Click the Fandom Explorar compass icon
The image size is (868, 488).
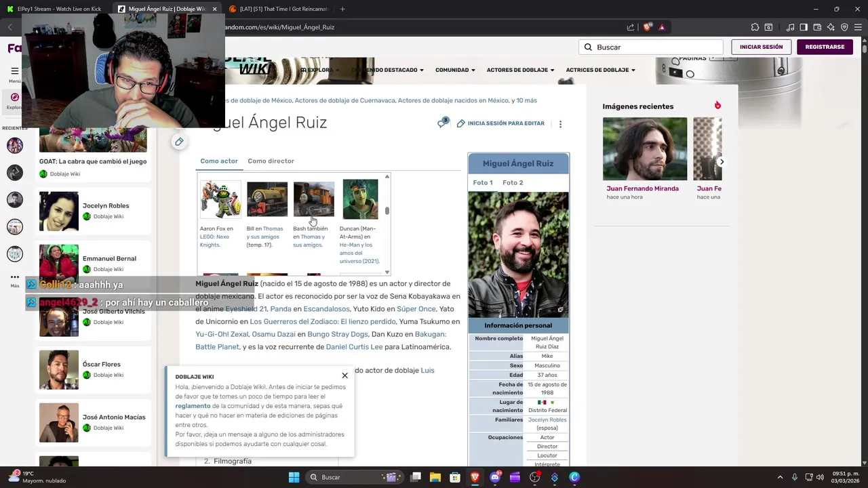click(14, 98)
